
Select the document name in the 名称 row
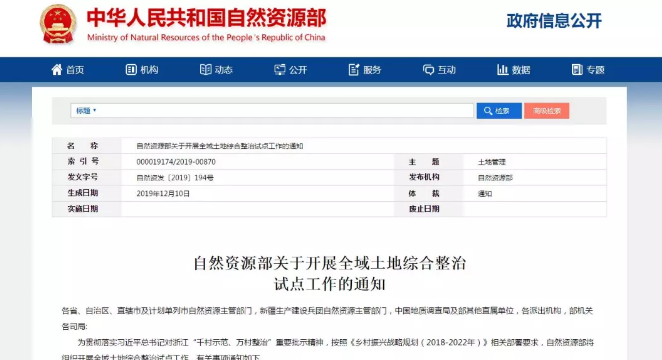(x=220, y=146)
